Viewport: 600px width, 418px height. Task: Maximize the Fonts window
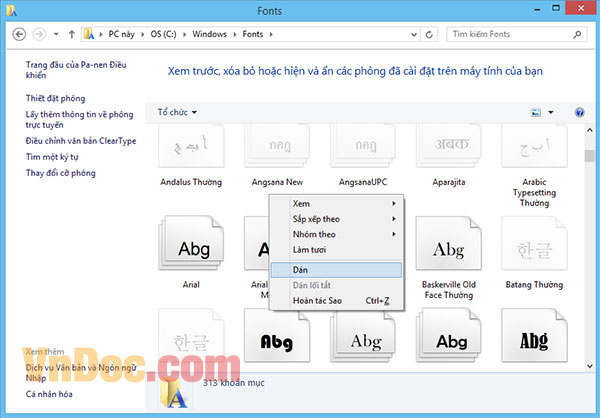556,8
